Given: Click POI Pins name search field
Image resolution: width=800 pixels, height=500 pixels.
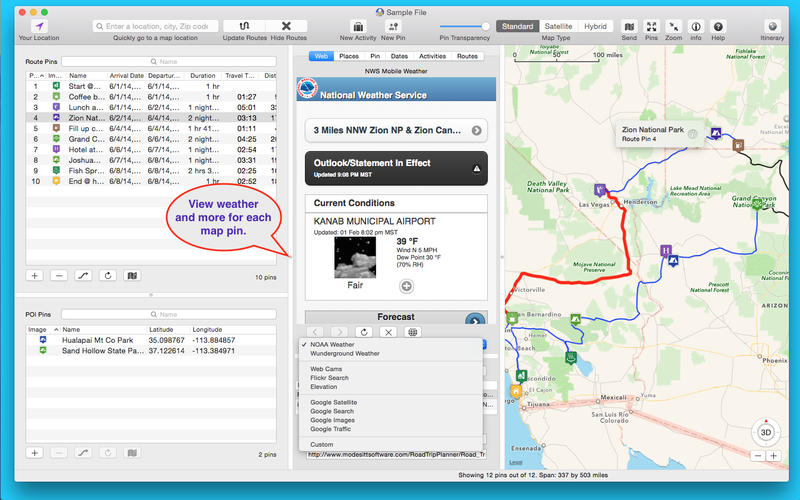Looking at the screenshot, I should tap(169, 314).
